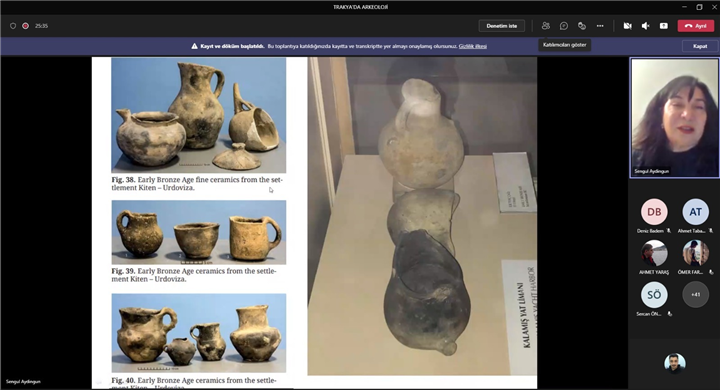
Task: Show participants list icon
Action: pos(546,26)
